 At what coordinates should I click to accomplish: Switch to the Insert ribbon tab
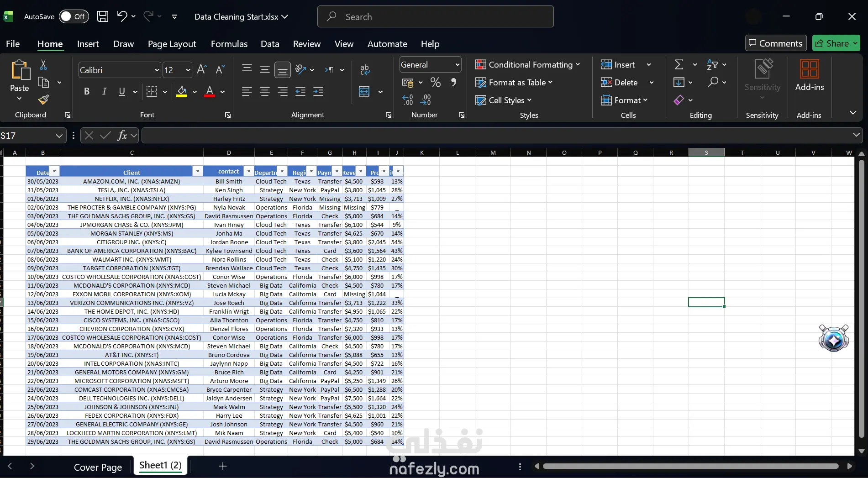point(88,44)
